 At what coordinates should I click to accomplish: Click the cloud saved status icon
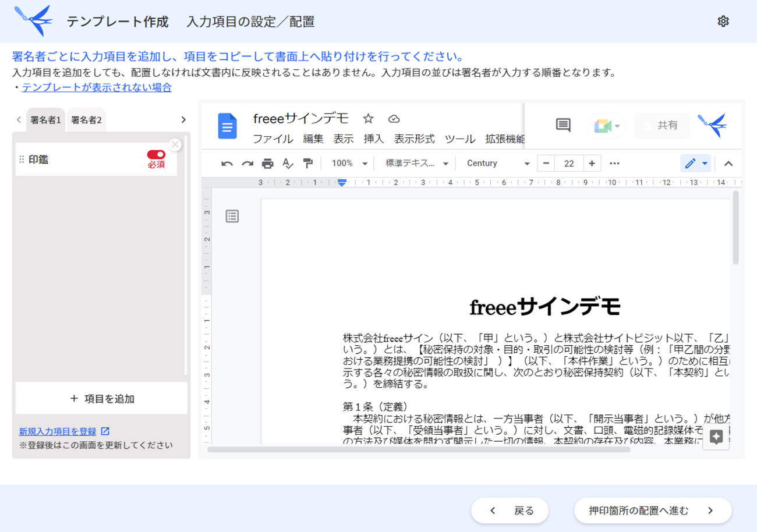coord(394,119)
